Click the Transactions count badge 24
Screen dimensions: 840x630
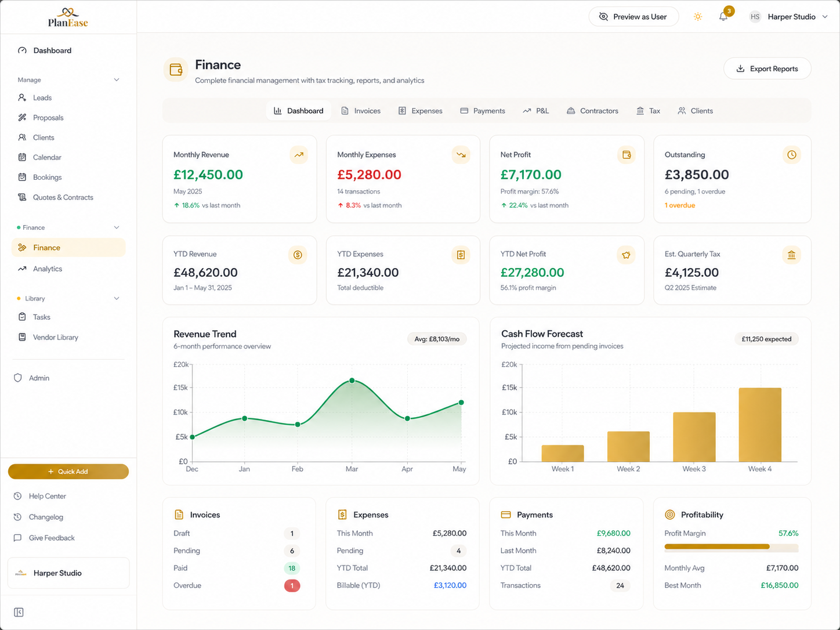pos(620,586)
